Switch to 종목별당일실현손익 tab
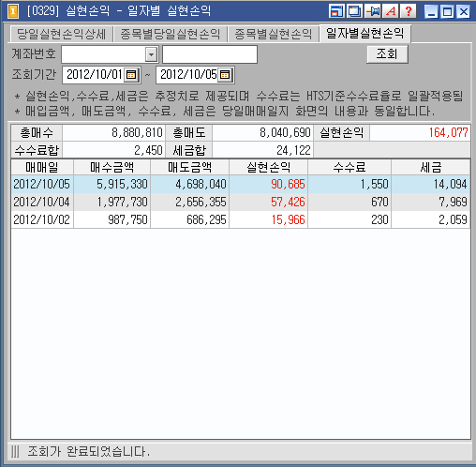 (171, 34)
